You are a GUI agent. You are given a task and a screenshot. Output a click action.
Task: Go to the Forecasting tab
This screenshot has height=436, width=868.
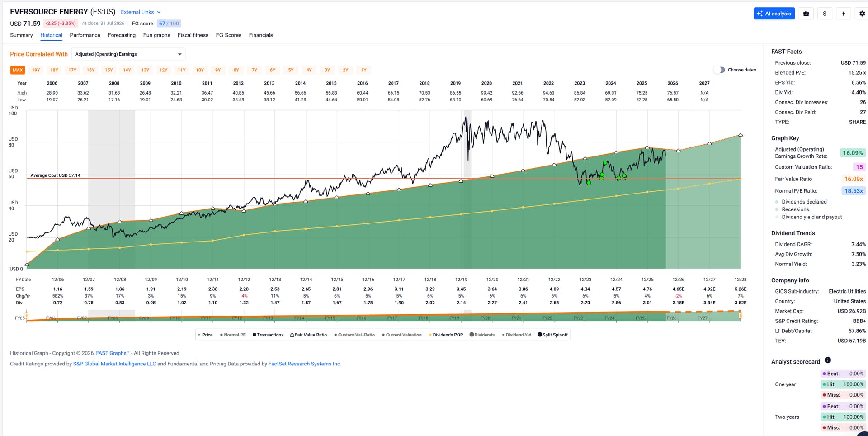[122, 35]
